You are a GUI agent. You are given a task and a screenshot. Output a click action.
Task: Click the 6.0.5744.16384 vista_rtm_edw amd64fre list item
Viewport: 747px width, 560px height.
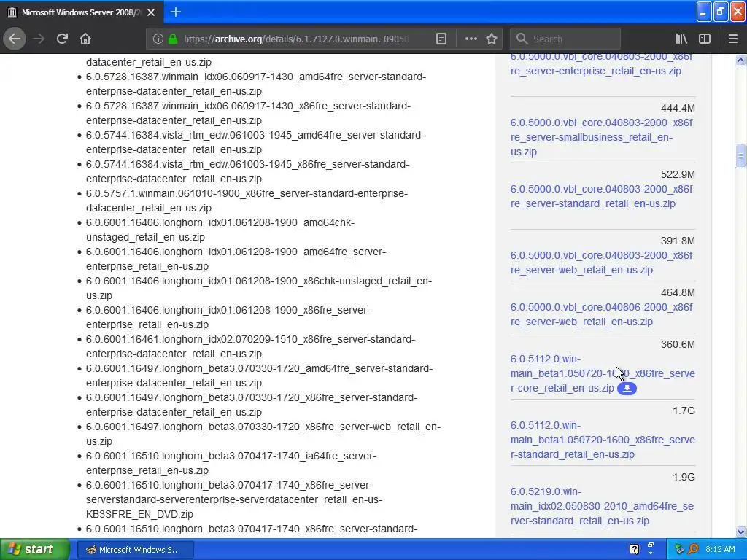point(255,142)
